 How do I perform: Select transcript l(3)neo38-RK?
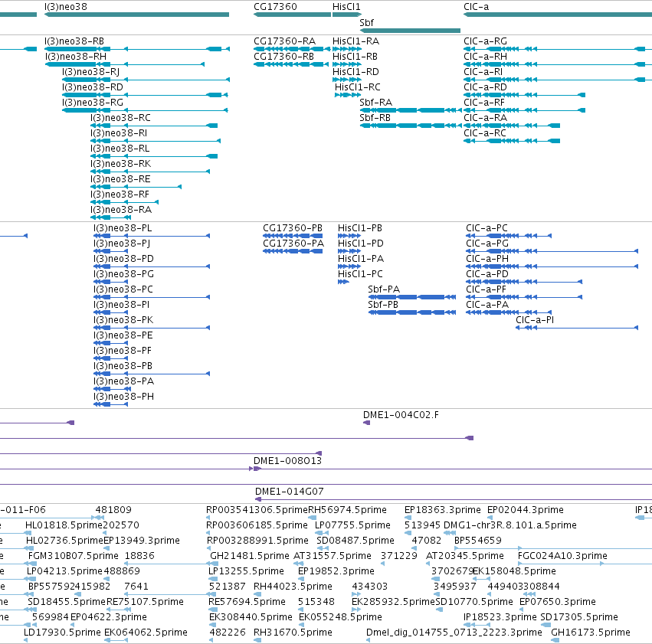120,164
